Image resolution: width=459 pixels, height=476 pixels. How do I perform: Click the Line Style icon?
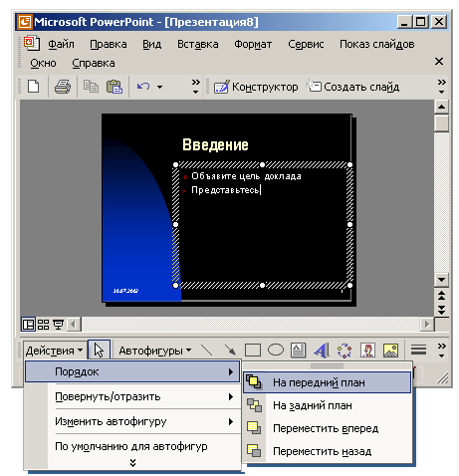418,351
